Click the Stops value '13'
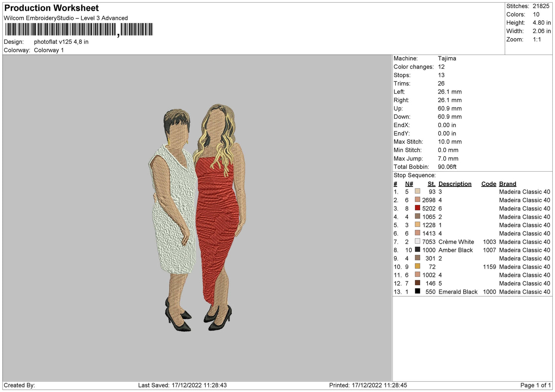555x392 pixels. coord(441,75)
